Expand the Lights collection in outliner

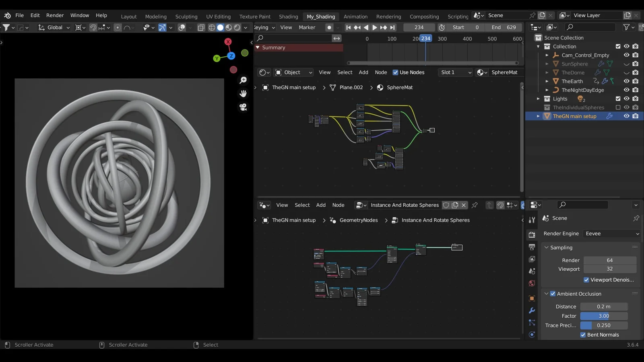(538, 99)
